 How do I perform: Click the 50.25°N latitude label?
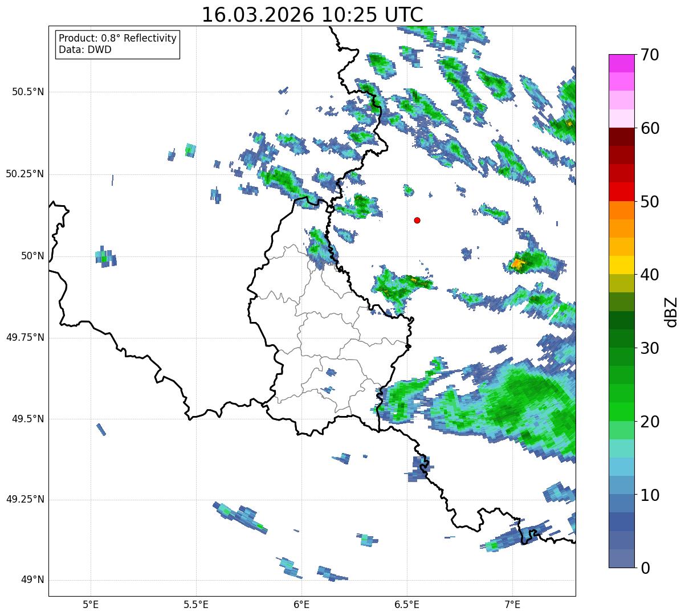25,174
